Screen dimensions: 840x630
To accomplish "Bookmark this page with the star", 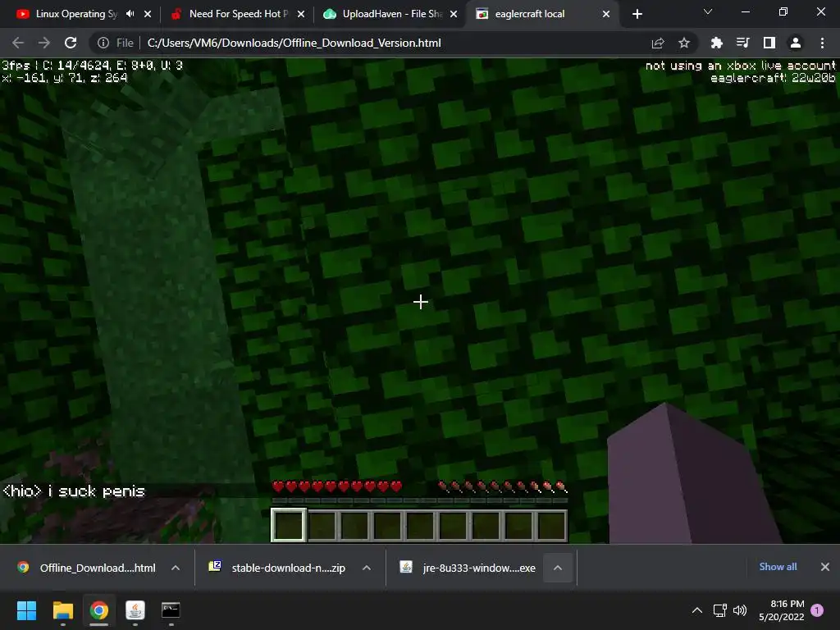I will (684, 43).
